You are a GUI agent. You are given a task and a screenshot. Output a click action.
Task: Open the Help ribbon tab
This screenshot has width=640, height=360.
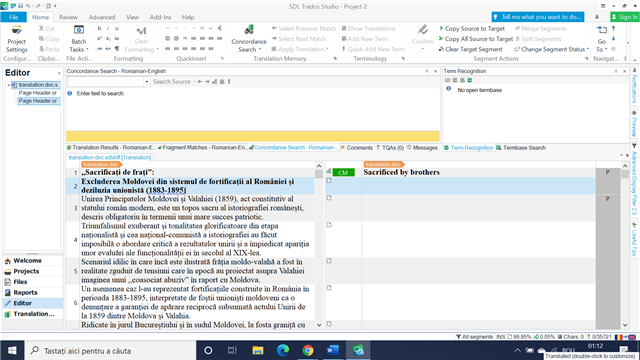click(x=188, y=17)
